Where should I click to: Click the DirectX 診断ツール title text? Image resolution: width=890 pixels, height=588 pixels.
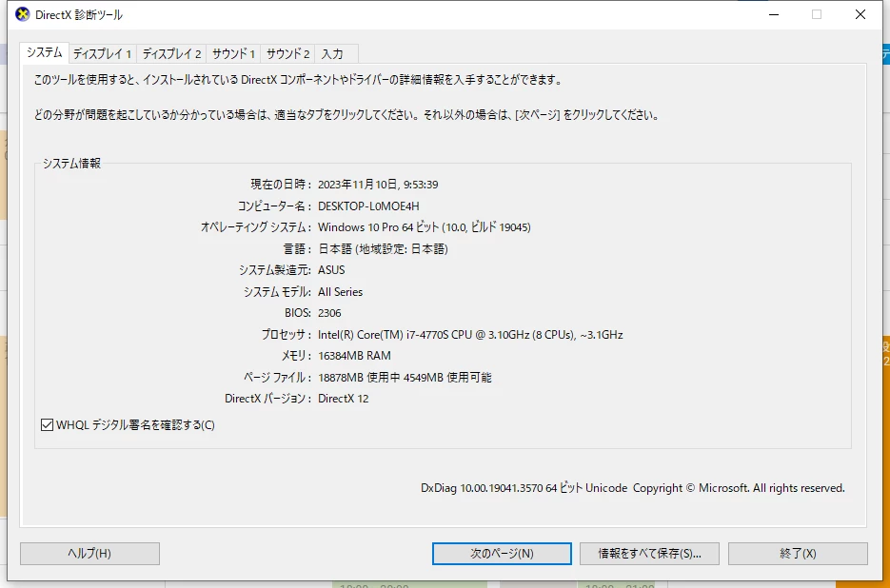coord(79,15)
